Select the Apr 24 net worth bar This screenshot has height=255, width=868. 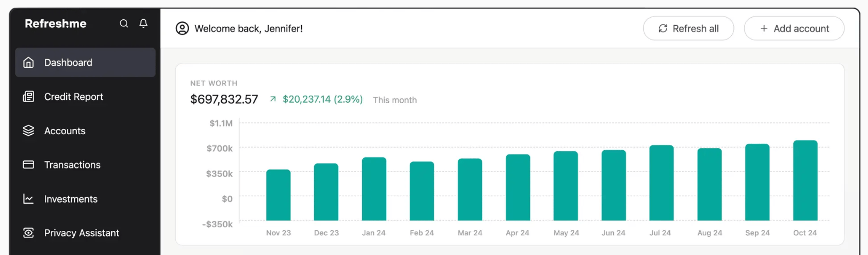click(x=518, y=187)
